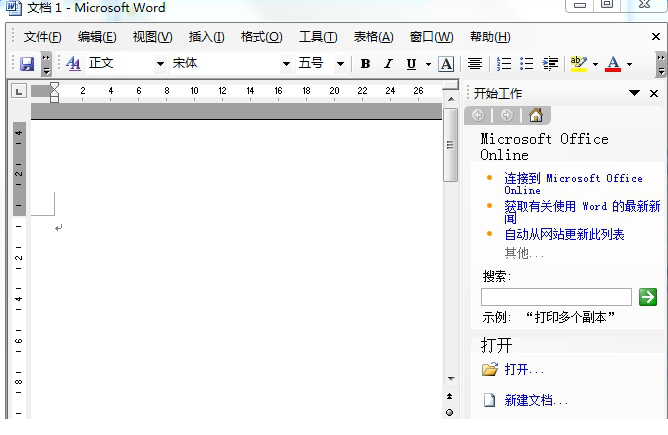Click the tab stop type selector on ruler

(x=19, y=91)
